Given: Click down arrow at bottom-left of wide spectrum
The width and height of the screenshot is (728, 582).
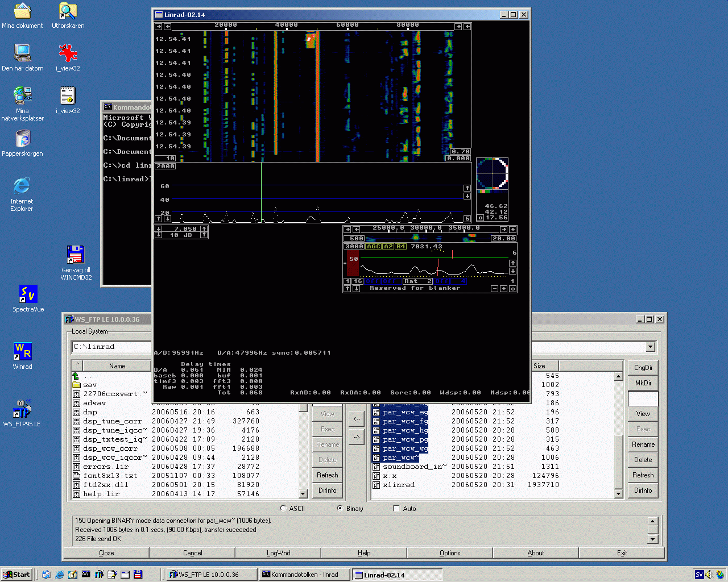Looking at the screenshot, I should tap(167, 218).
